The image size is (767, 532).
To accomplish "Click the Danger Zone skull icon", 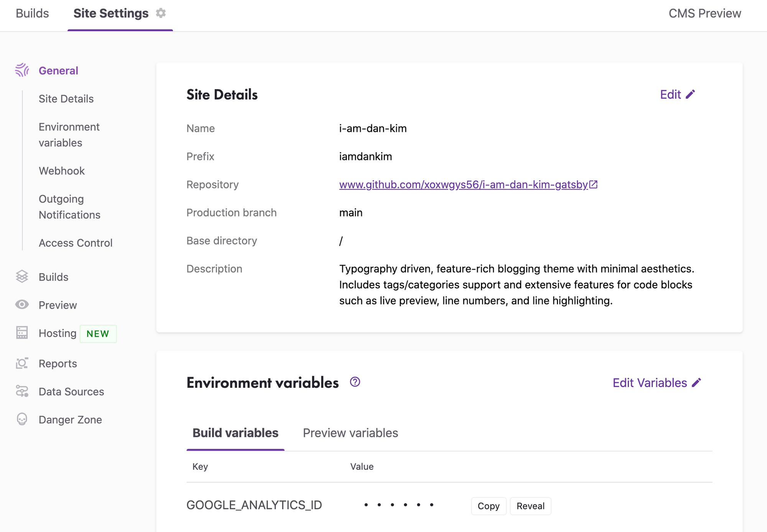I will tap(22, 419).
